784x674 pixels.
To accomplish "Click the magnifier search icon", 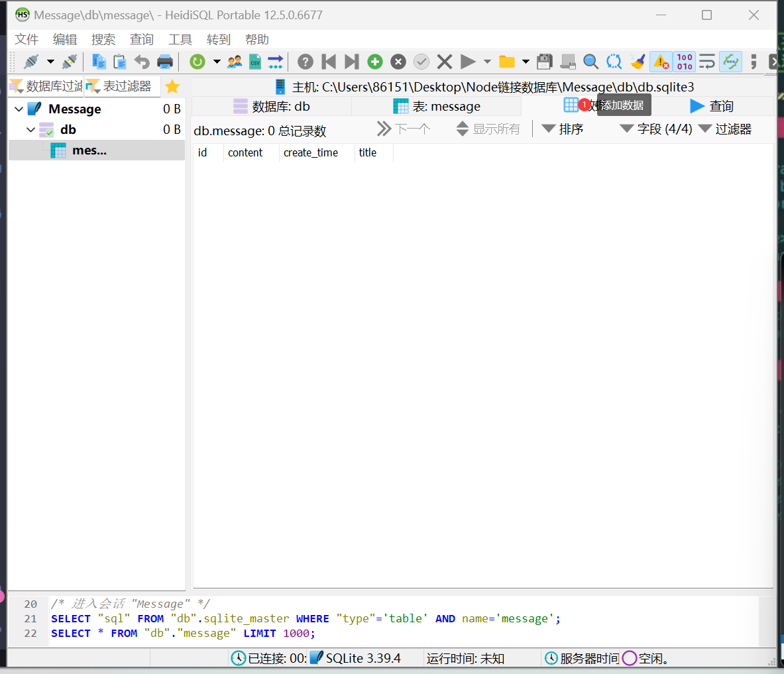I will [x=590, y=62].
